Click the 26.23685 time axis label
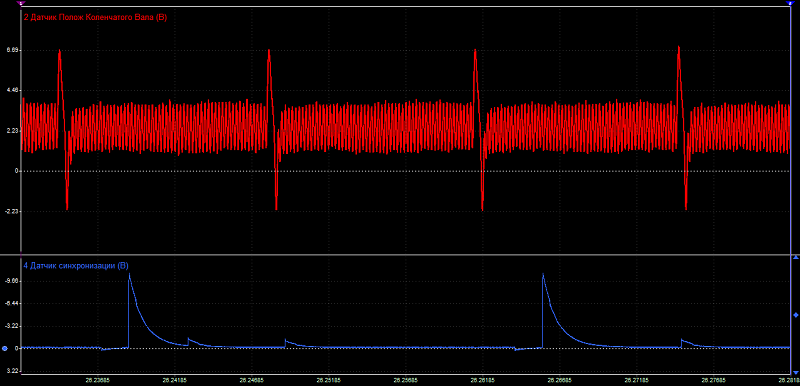Viewport: 800px width, 386px height. 97,380
